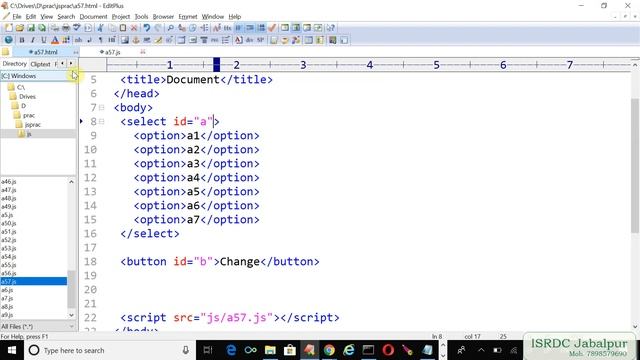Open the File menu

click(17, 17)
